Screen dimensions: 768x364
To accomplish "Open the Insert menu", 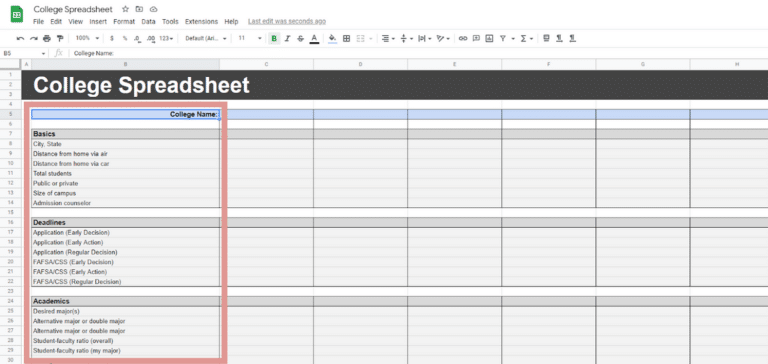I will pos(98,22).
